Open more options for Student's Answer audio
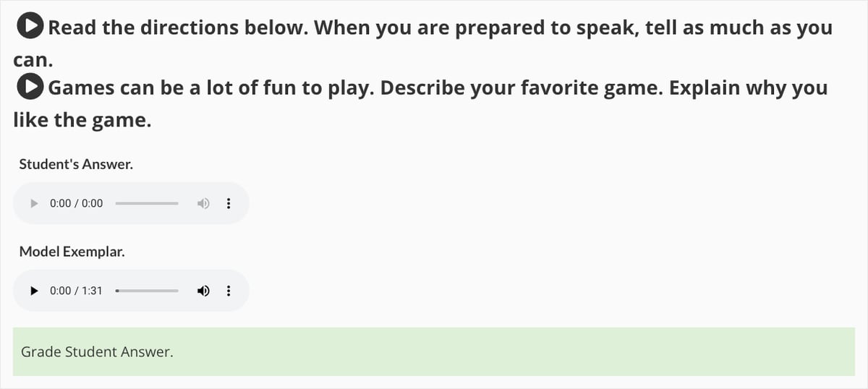Viewport: 868px width, 389px height. pyautogui.click(x=229, y=203)
